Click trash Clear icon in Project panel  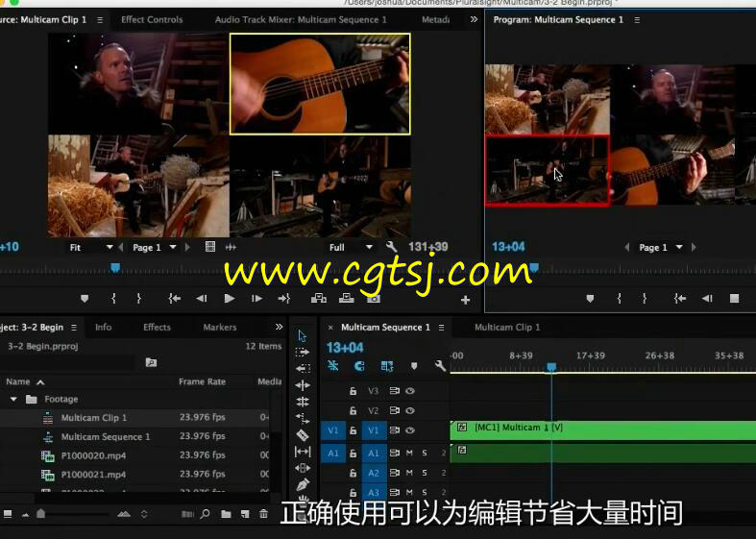point(263,514)
